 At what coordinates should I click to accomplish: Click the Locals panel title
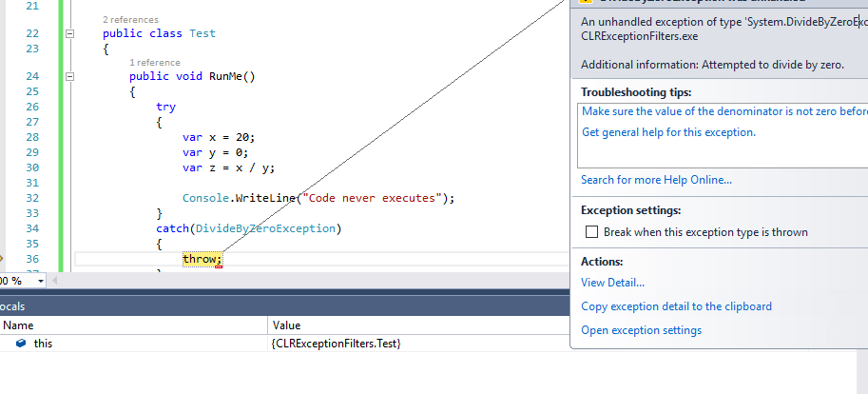point(12,306)
